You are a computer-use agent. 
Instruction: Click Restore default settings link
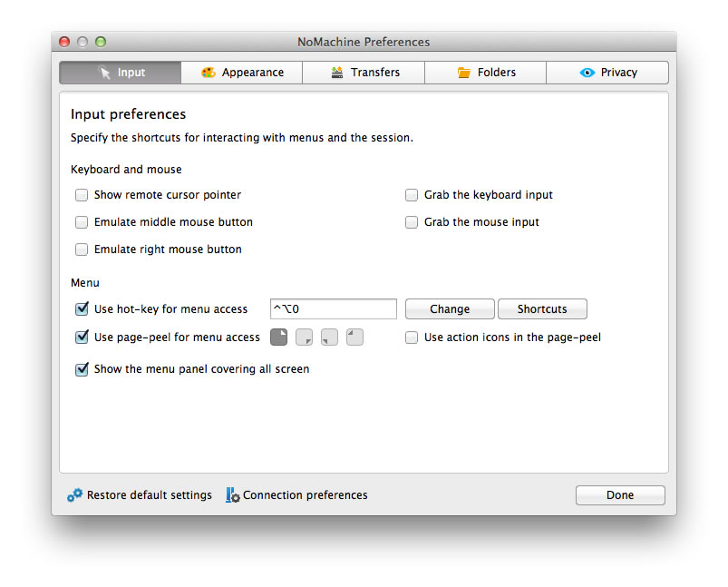click(149, 495)
